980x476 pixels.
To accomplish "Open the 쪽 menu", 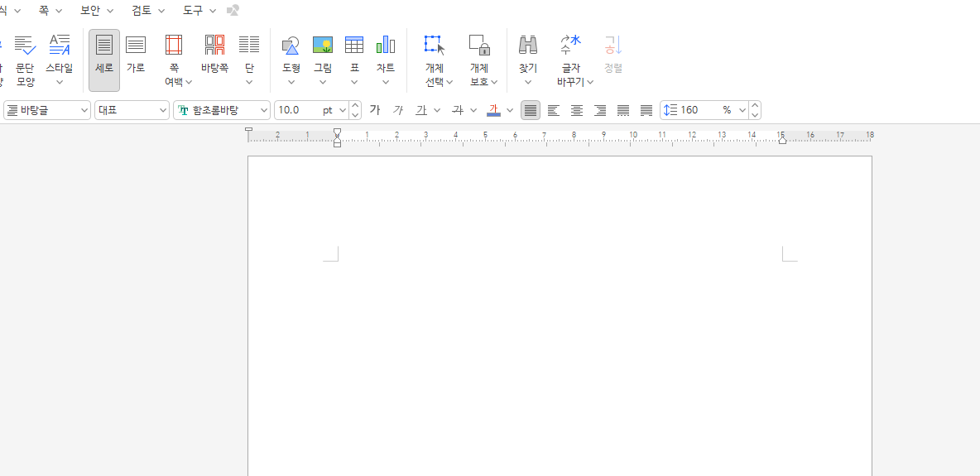I will 50,11.
